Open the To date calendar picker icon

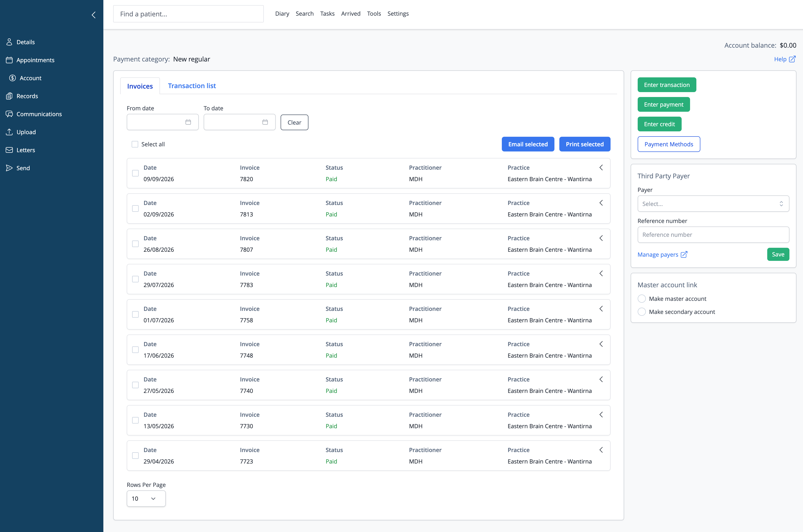click(265, 122)
